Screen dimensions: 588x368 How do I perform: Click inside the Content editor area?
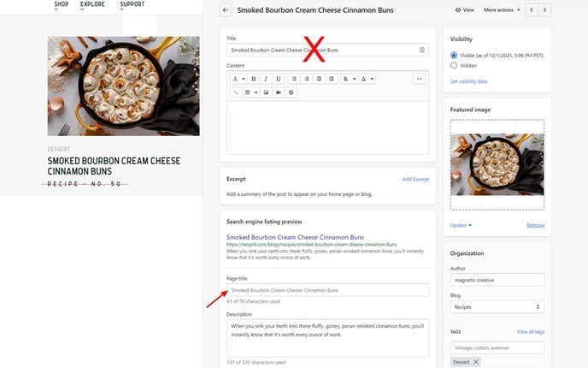tap(327, 127)
